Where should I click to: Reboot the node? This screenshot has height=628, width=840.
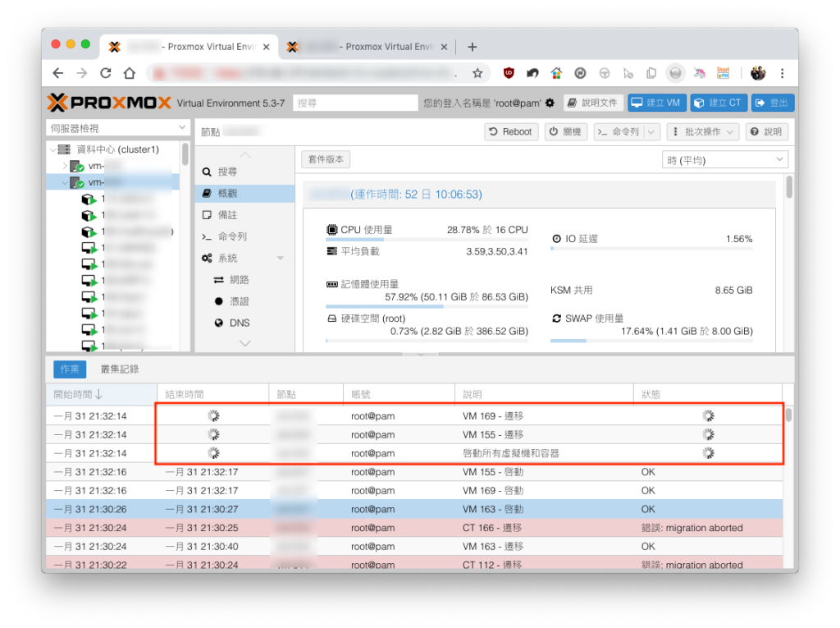pos(512,132)
